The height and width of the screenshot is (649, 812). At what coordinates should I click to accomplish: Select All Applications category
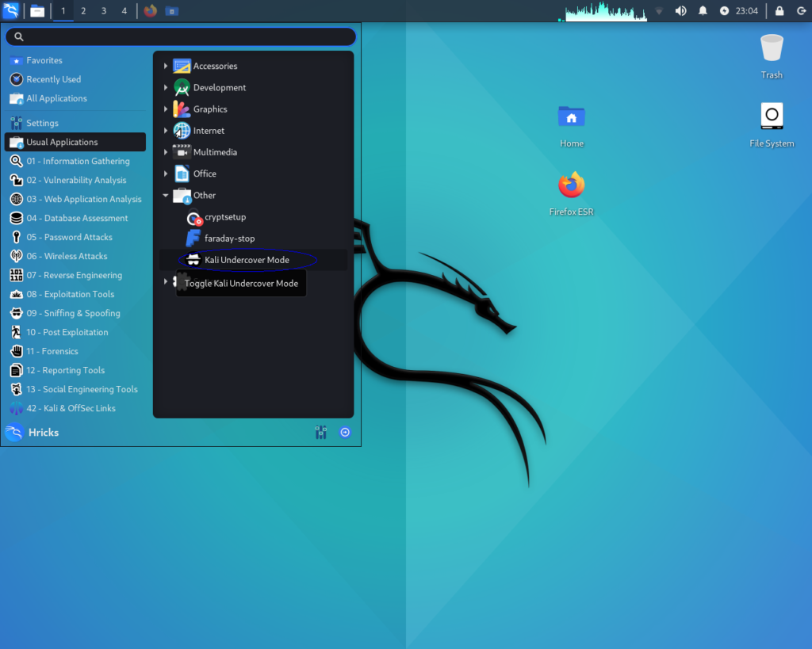pyautogui.click(x=75, y=98)
